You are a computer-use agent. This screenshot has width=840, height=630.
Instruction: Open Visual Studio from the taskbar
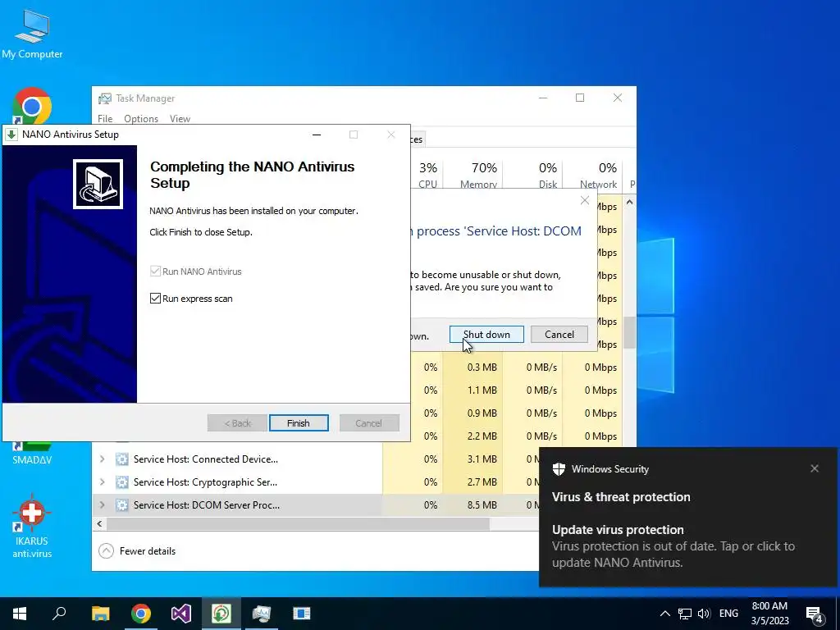(181, 614)
